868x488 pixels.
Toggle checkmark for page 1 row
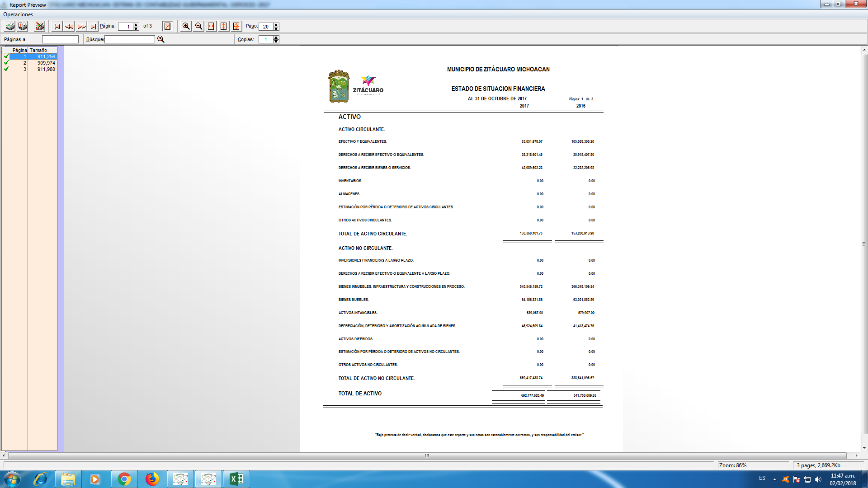pyautogui.click(x=6, y=56)
